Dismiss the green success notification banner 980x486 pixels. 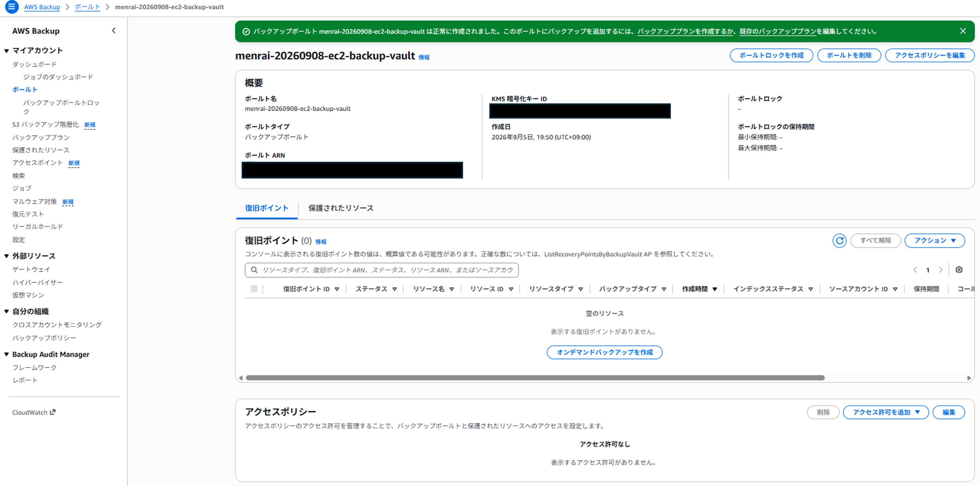962,31
